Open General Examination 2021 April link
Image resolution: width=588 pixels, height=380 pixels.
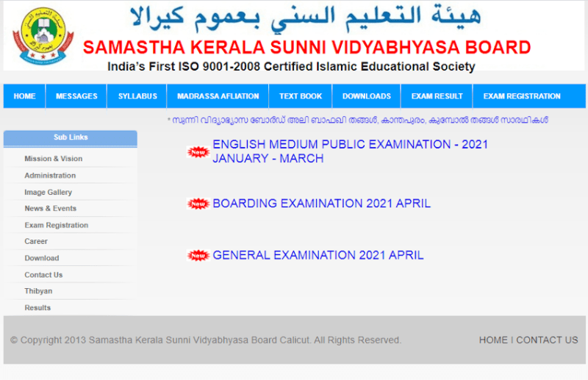tap(318, 256)
